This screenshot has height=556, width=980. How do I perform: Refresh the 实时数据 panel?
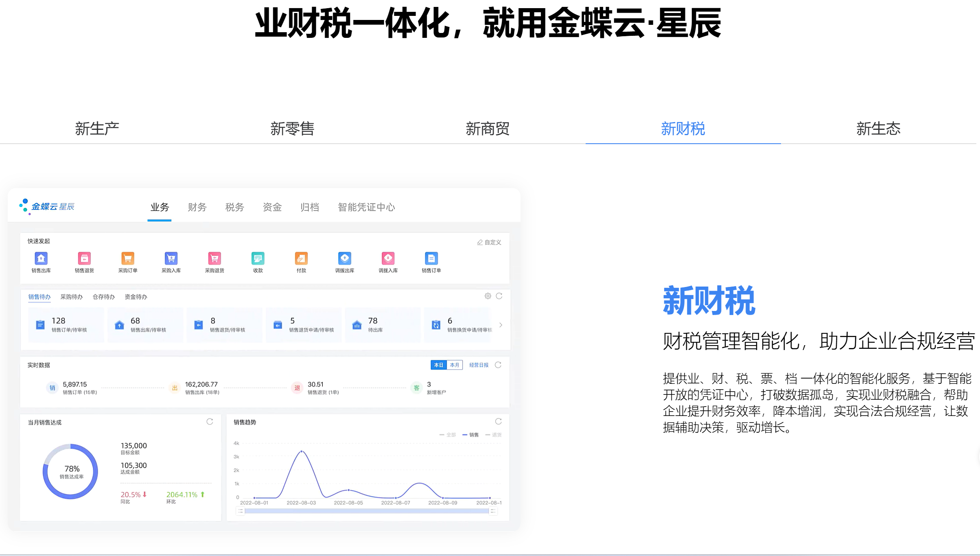pos(498,365)
